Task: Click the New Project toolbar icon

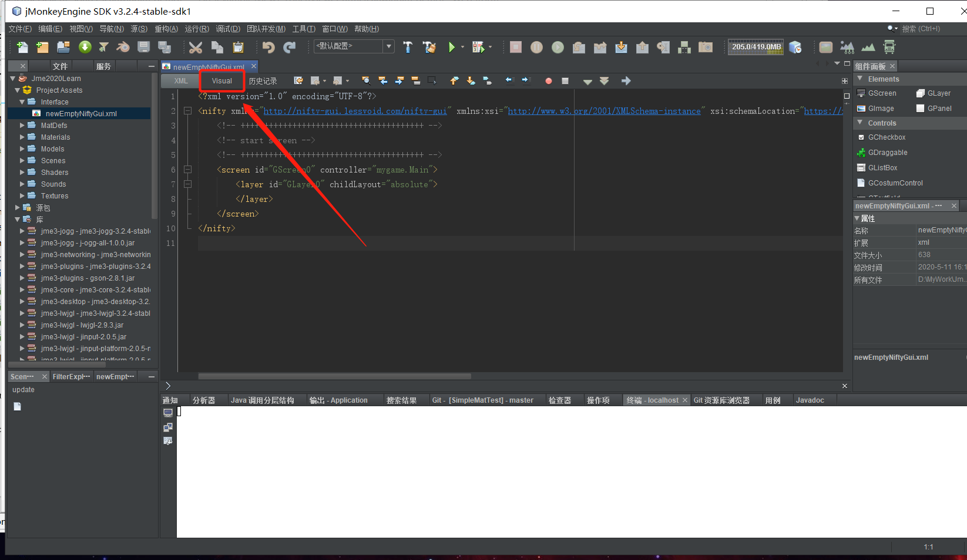Action: coord(42,47)
